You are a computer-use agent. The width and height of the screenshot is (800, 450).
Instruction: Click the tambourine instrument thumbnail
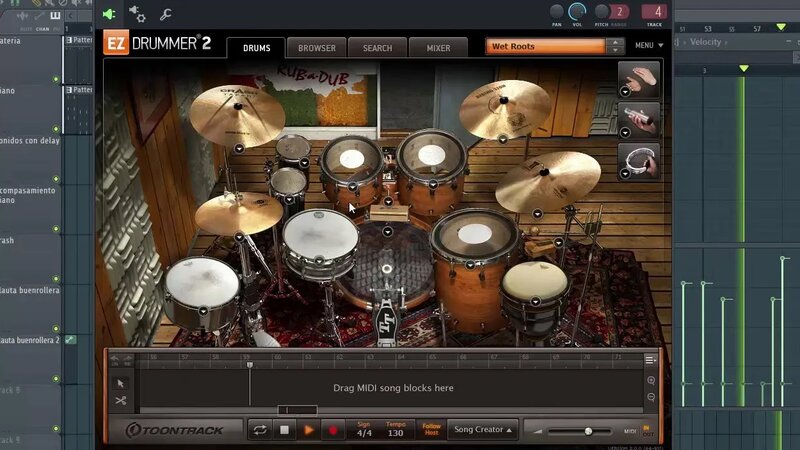639,162
